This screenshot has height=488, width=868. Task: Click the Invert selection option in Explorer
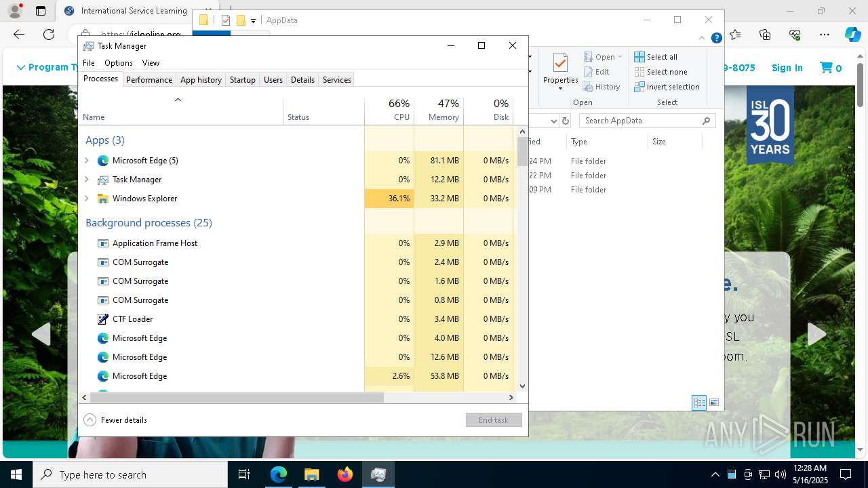(x=667, y=87)
